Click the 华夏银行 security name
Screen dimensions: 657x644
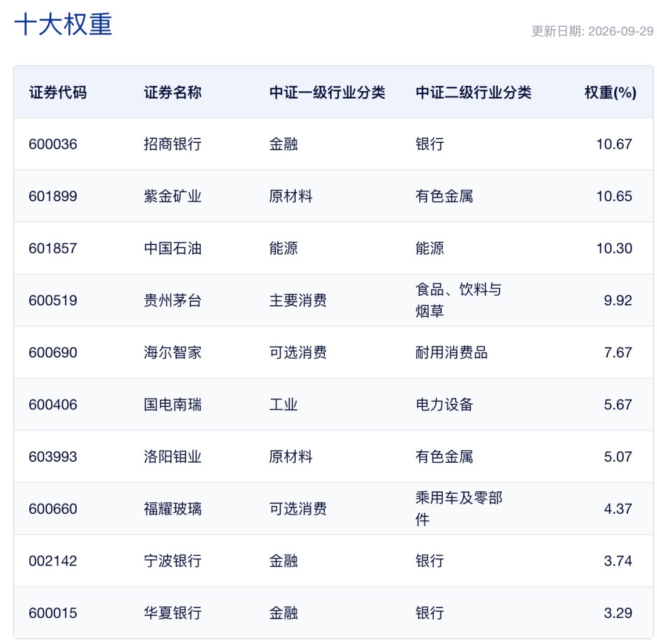(173, 614)
